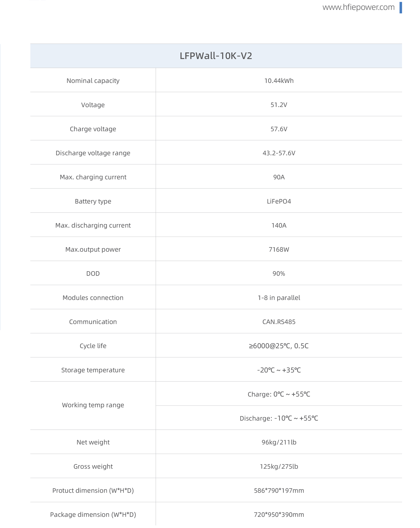The width and height of the screenshot is (420, 528).
Task: Click the Charge voltage row label
Action: 93,129
